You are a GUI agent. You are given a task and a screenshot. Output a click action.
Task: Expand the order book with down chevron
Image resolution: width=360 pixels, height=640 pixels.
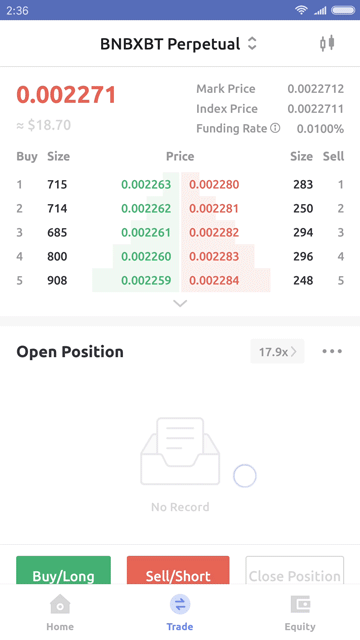tap(180, 303)
